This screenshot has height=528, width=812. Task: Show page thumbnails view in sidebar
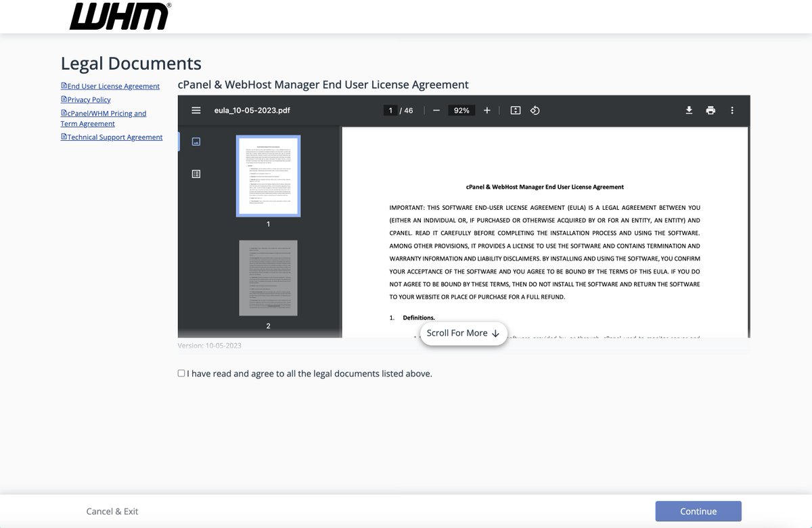point(196,141)
